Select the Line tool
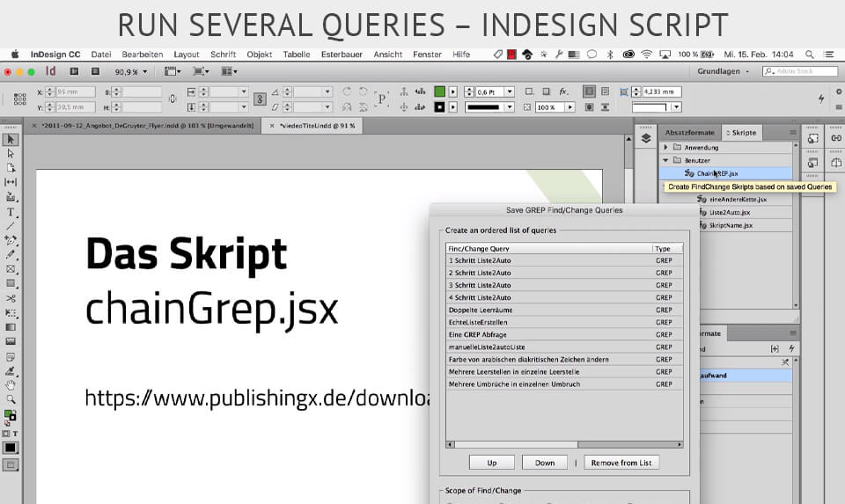Viewport: 845px width, 504px height. click(11, 226)
